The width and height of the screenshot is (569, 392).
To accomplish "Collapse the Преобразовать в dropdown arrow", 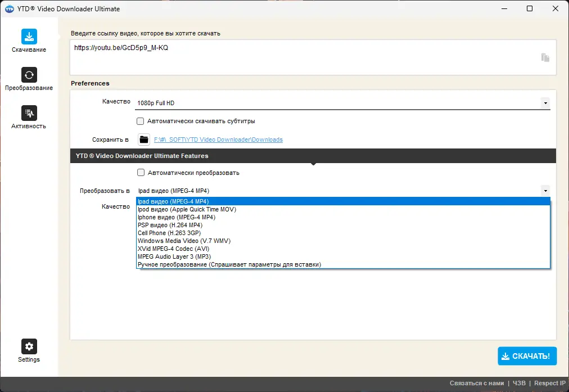I will point(545,191).
